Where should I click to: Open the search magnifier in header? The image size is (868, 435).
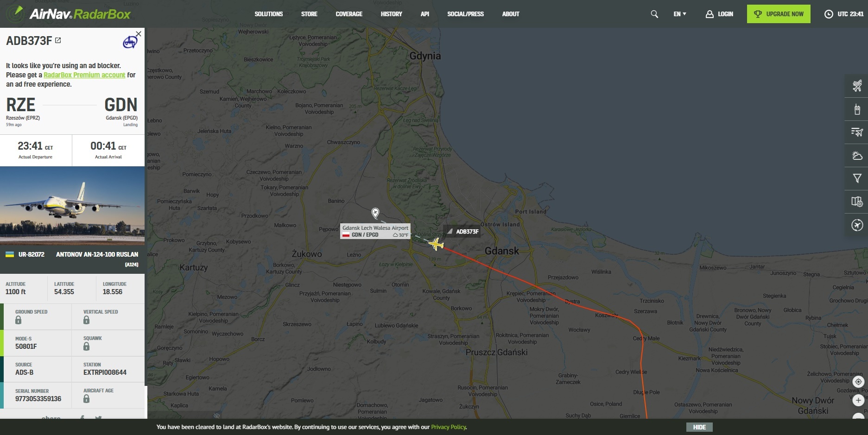pos(654,14)
